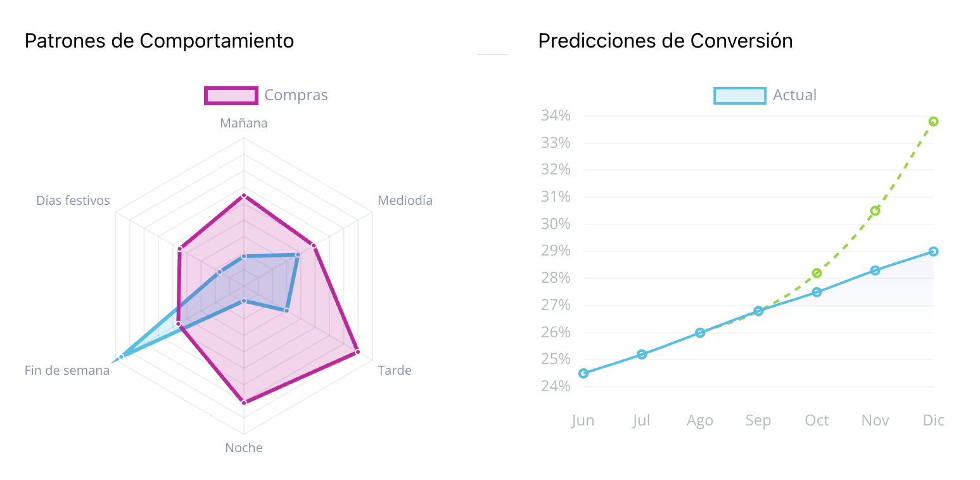Toggle the Compras series legend label
This screenshot has height=480, width=980.
click(x=296, y=95)
